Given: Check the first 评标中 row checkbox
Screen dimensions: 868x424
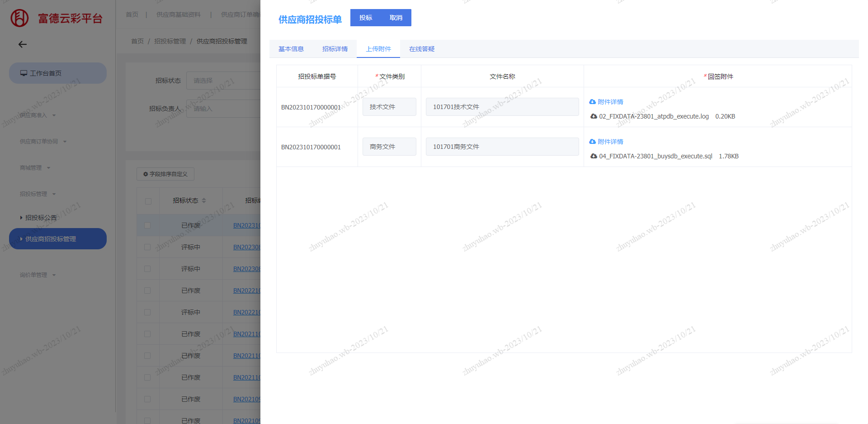Looking at the screenshot, I should [x=147, y=247].
